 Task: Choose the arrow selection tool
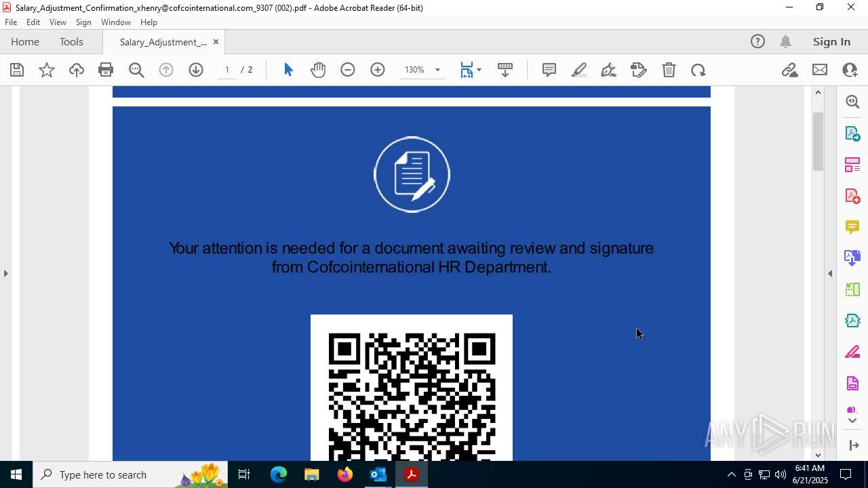[x=288, y=70]
